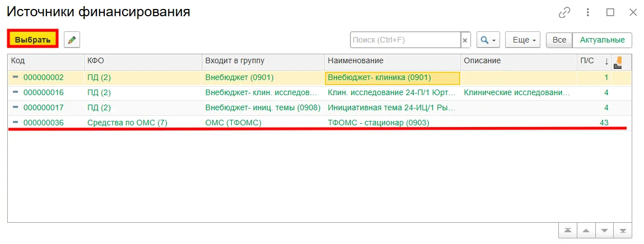Screen dimensions: 644x244
Task: Click the pencil edit icon
Action: (72, 40)
